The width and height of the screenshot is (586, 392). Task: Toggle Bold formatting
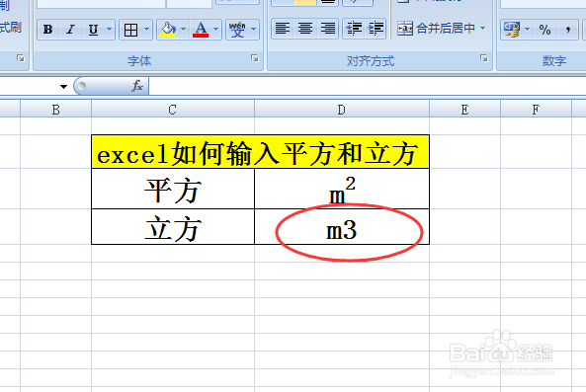[x=48, y=30]
